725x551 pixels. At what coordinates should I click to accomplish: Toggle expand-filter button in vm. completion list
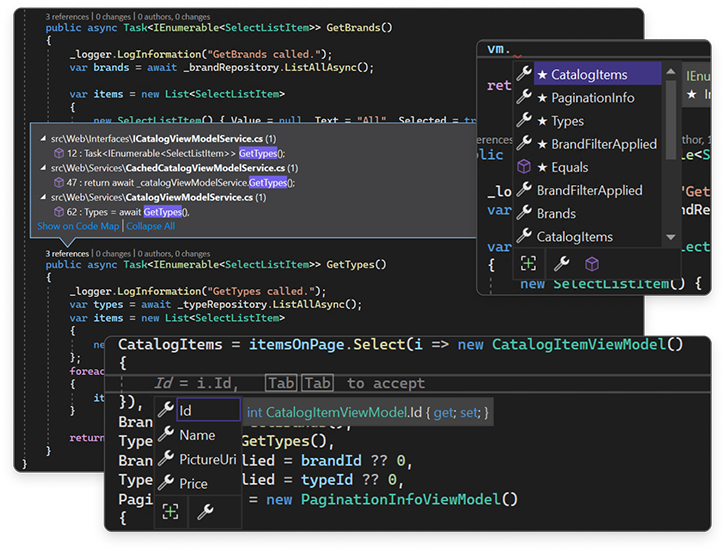[530, 264]
